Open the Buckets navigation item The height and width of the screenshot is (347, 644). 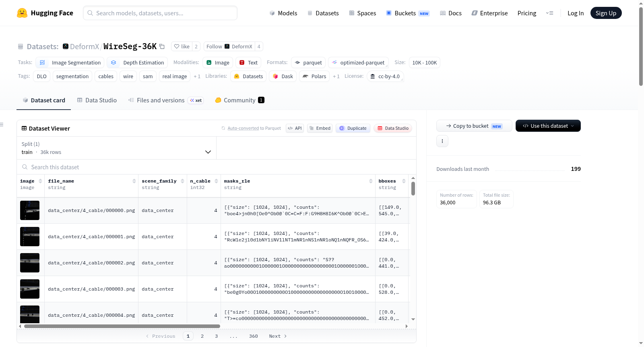[408, 13]
